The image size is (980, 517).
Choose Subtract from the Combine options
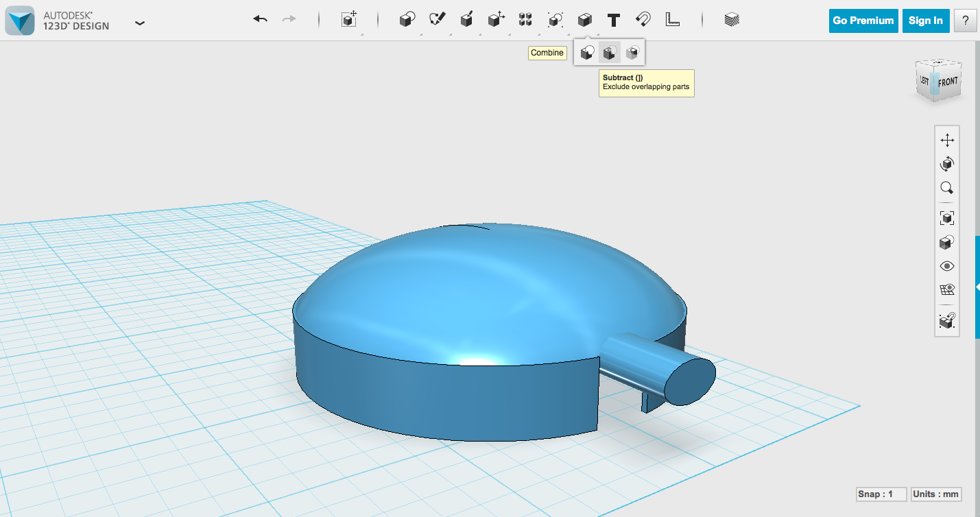coord(610,52)
